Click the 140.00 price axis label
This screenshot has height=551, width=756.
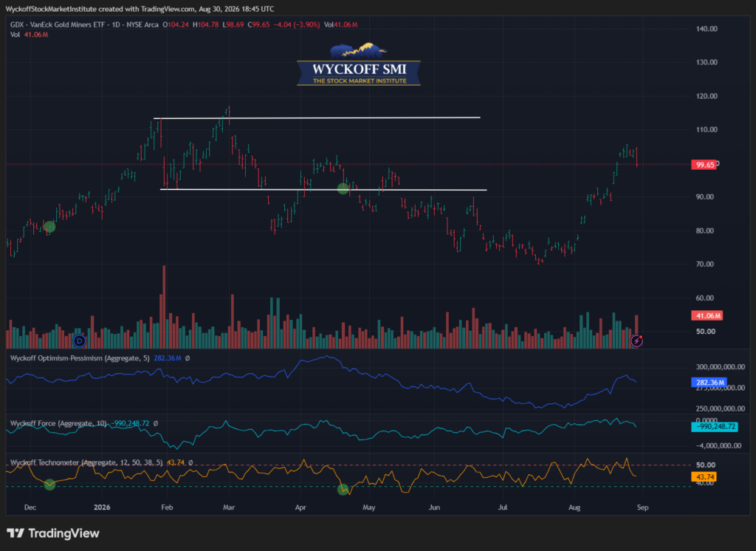click(x=707, y=29)
